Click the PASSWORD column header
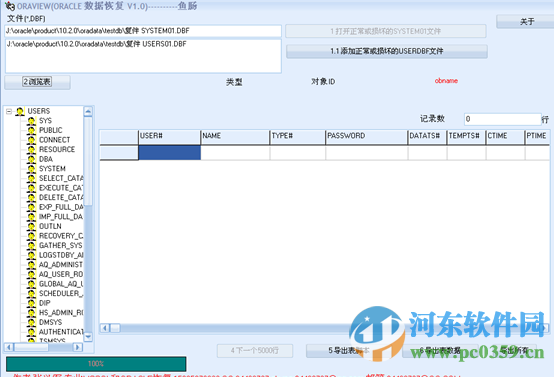Image resolution: width=554 pixels, height=377 pixels. coord(366,137)
